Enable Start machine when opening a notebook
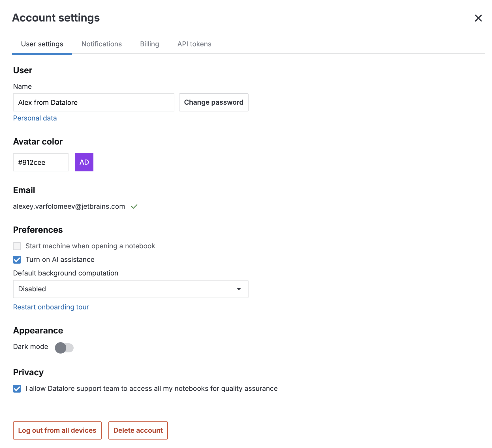 (x=17, y=246)
